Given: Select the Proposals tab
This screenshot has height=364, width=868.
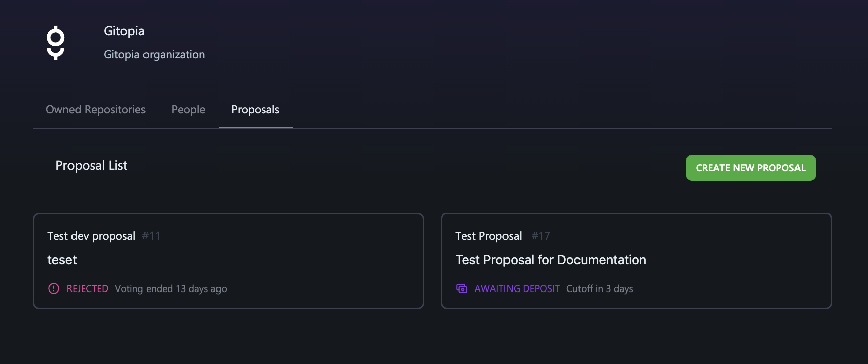Looking at the screenshot, I should (255, 110).
